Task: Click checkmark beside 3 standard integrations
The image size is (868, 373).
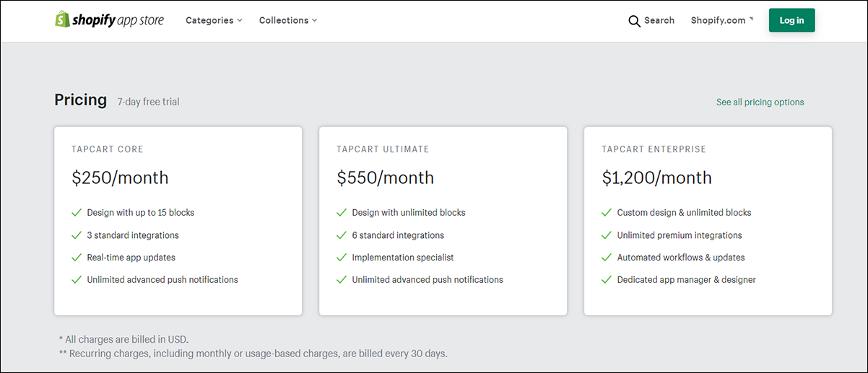Action: tap(77, 235)
